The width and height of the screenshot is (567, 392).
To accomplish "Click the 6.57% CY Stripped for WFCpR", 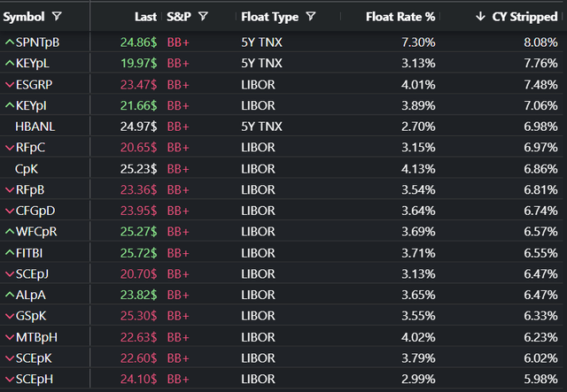I will [540, 232].
